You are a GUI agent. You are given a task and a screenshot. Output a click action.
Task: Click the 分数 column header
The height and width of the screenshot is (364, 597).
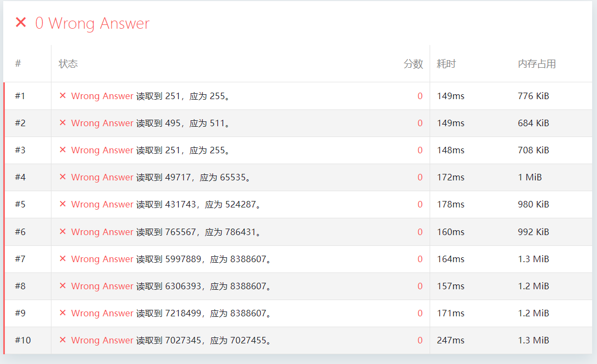point(413,64)
